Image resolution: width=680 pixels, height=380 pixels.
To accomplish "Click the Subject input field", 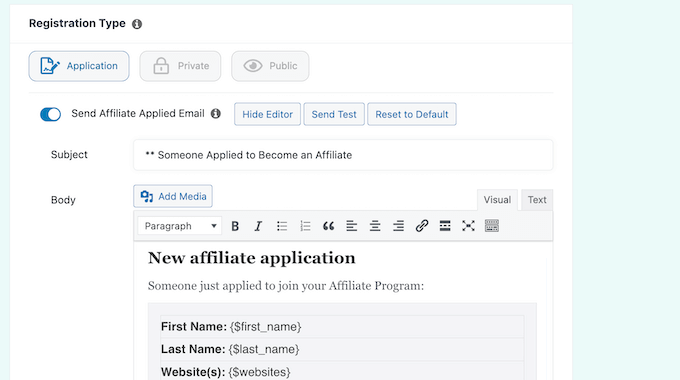I will [343, 155].
